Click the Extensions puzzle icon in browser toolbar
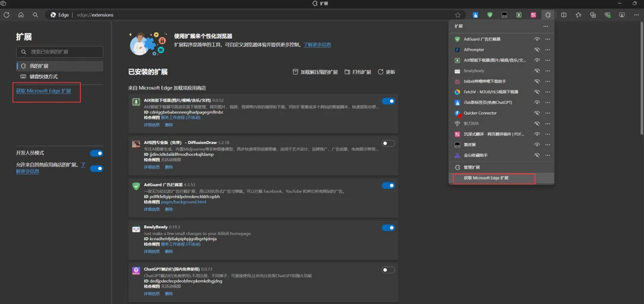Viewport: 644px width, 304px height. pos(548,15)
